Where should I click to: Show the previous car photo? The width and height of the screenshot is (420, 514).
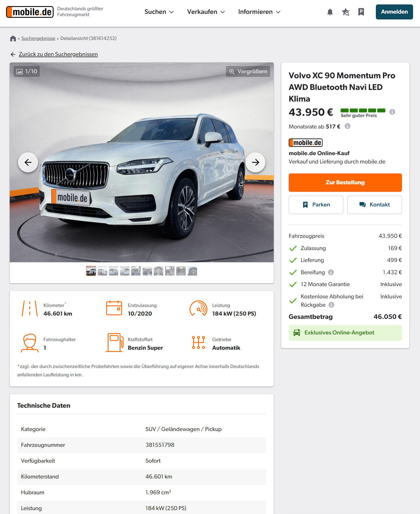28,162
